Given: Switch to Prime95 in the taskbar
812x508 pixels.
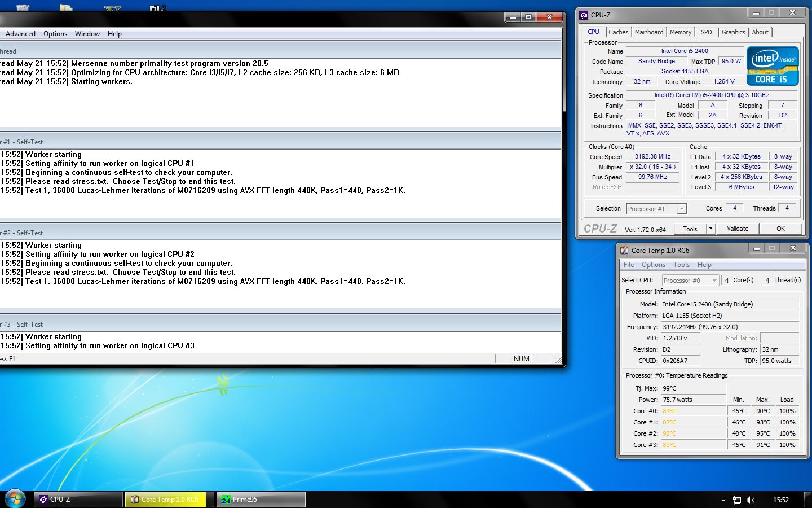Looking at the screenshot, I should [261, 500].
